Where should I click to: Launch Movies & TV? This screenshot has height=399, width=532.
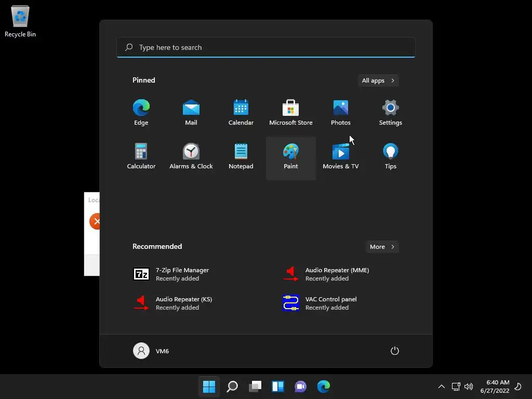click(341, 156)
